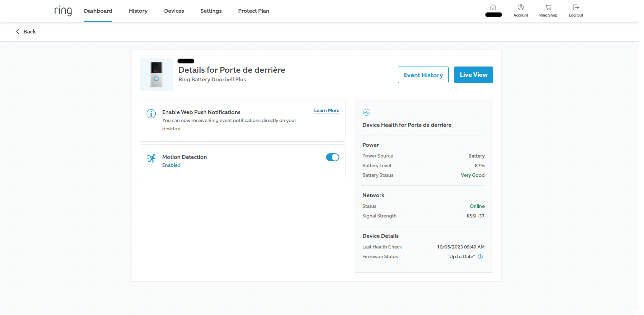Click the Log Out icon
644x315 pixels.
tap(576, 8)
